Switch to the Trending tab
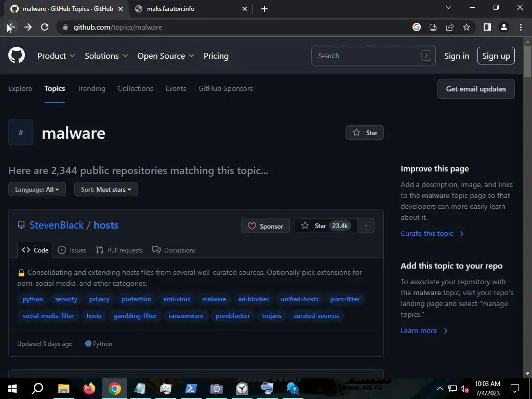 [x=91, y=88]
